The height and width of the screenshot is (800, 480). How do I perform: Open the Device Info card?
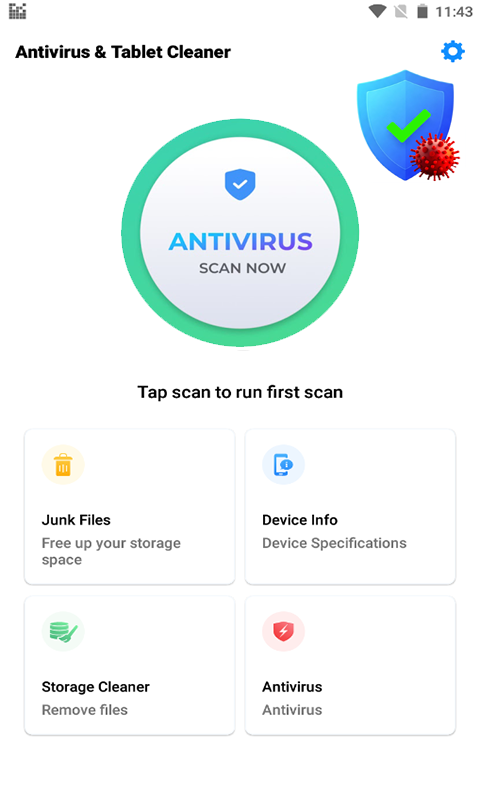point(350,507)
